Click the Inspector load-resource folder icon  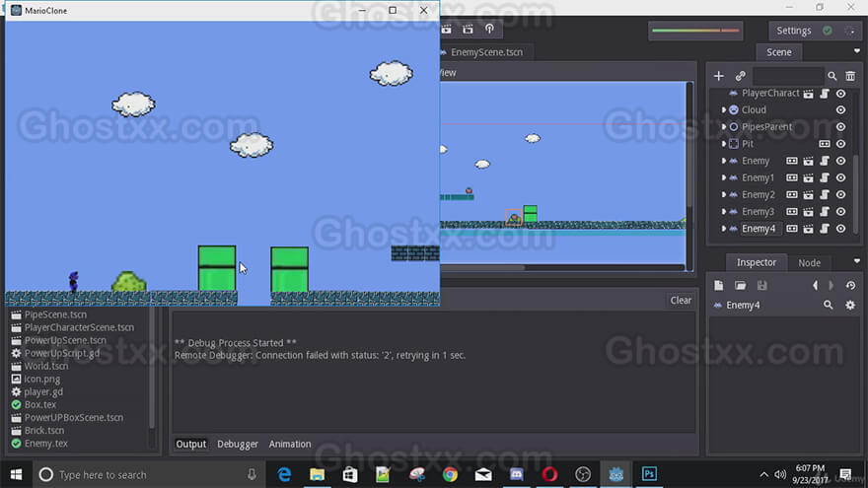tap(740, 286)
